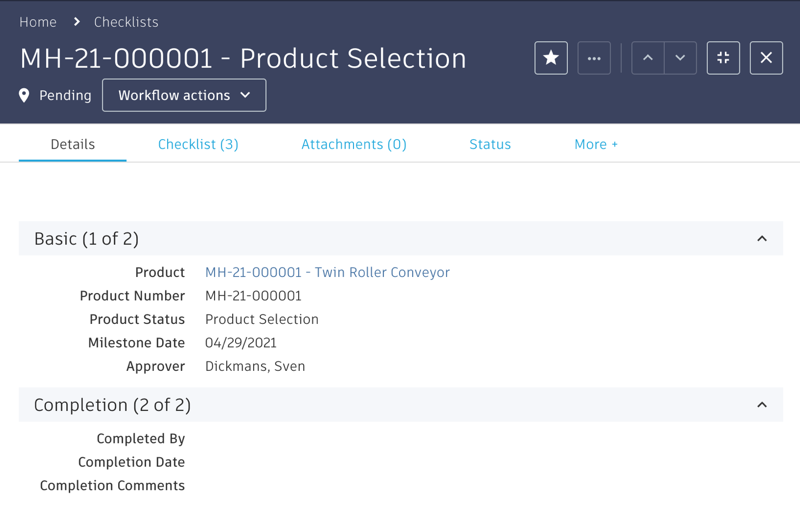The width and height of the screenshot is (800, 507).
Task: Go to next record with down arrow
Action: [680, 58]
